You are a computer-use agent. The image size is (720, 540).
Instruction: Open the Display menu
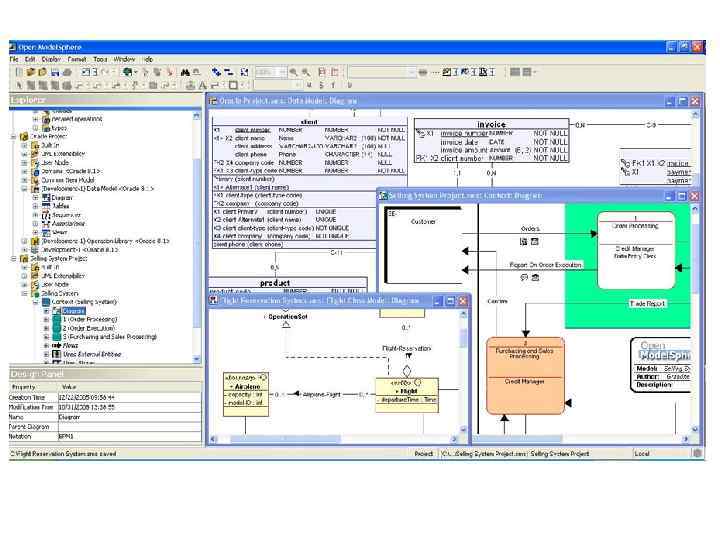(51, 59)
